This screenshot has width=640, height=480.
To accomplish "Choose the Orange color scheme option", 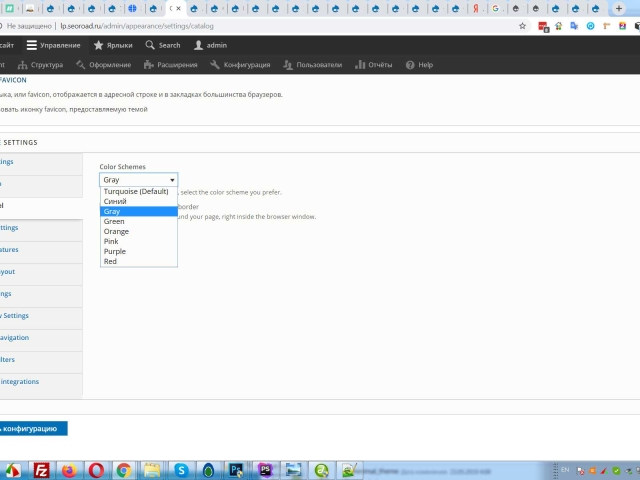I will (x=116, y=231).
